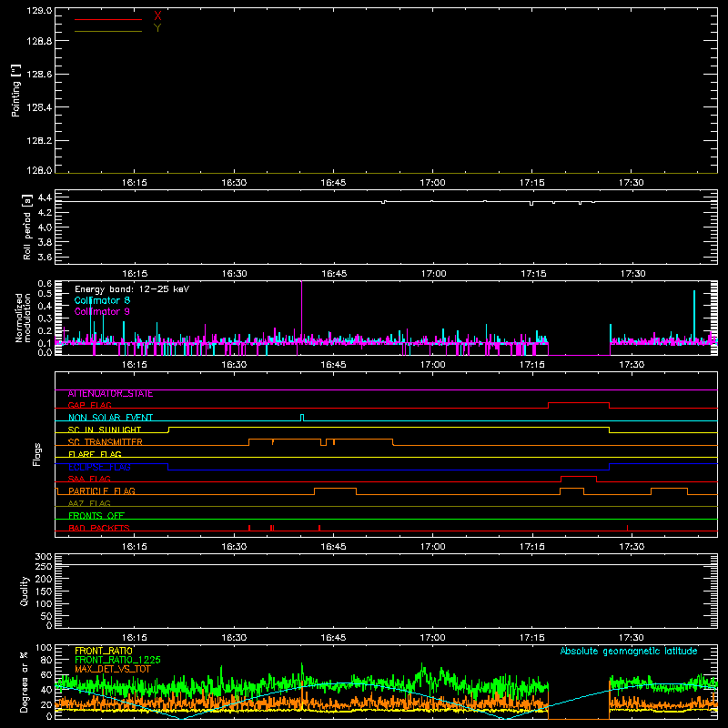Click the ATTENUATOR_STATE flag label
Viewport: 728px width, 728px height.
point(110,394)
